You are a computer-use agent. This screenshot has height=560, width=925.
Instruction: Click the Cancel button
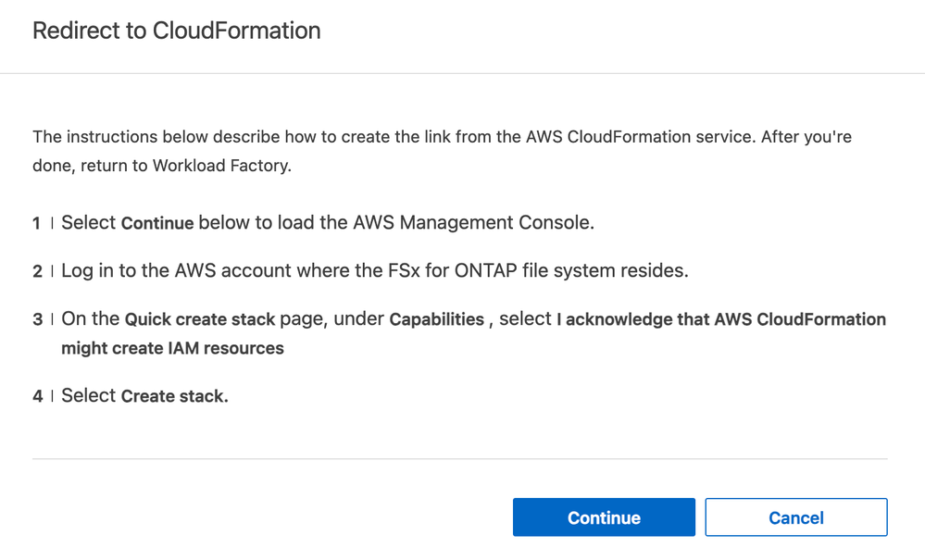coord(795,517)
